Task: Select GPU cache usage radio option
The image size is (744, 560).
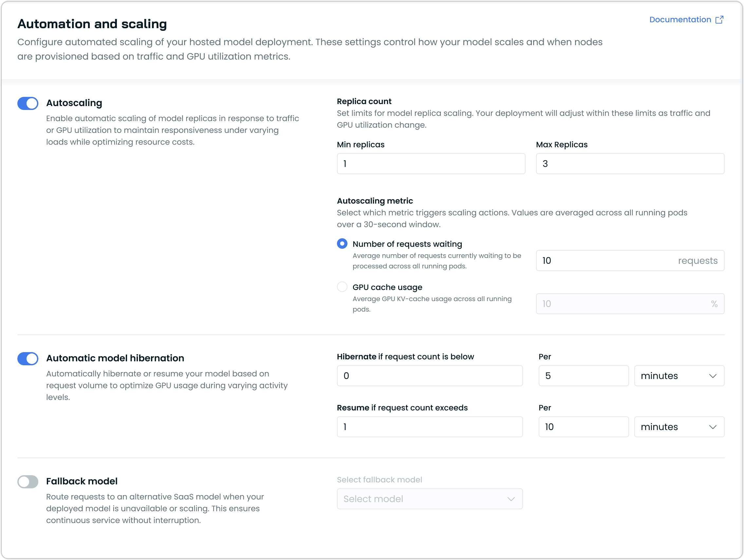Action: [x=342, y=287]
